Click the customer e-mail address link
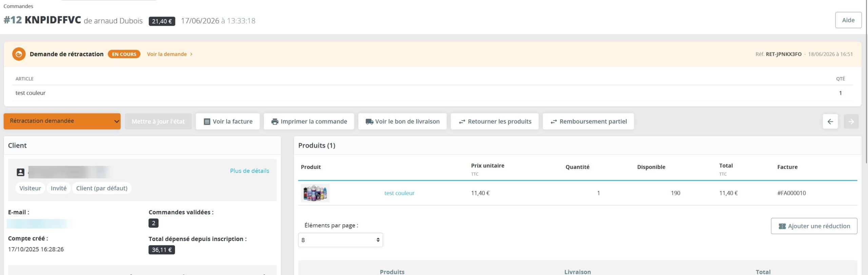 pos(39,224)
